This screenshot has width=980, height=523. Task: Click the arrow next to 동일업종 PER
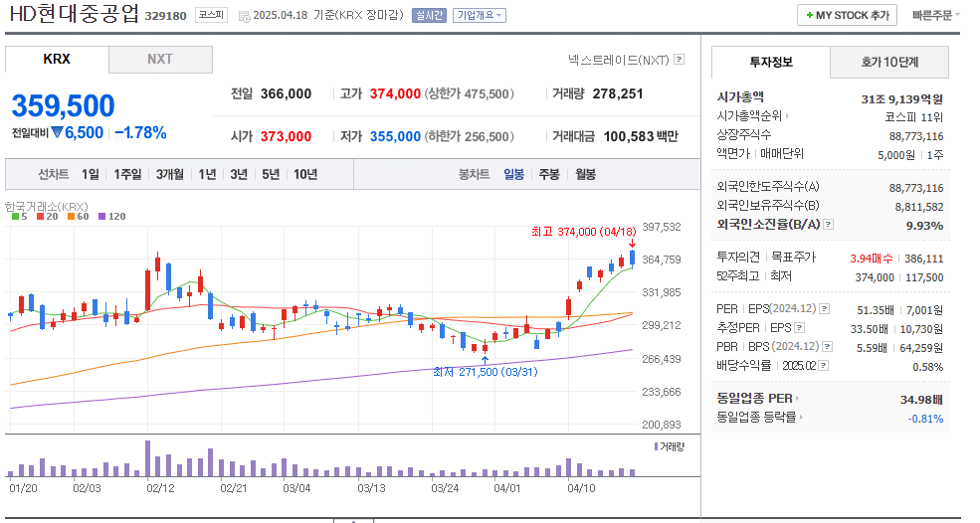point(797,399)
